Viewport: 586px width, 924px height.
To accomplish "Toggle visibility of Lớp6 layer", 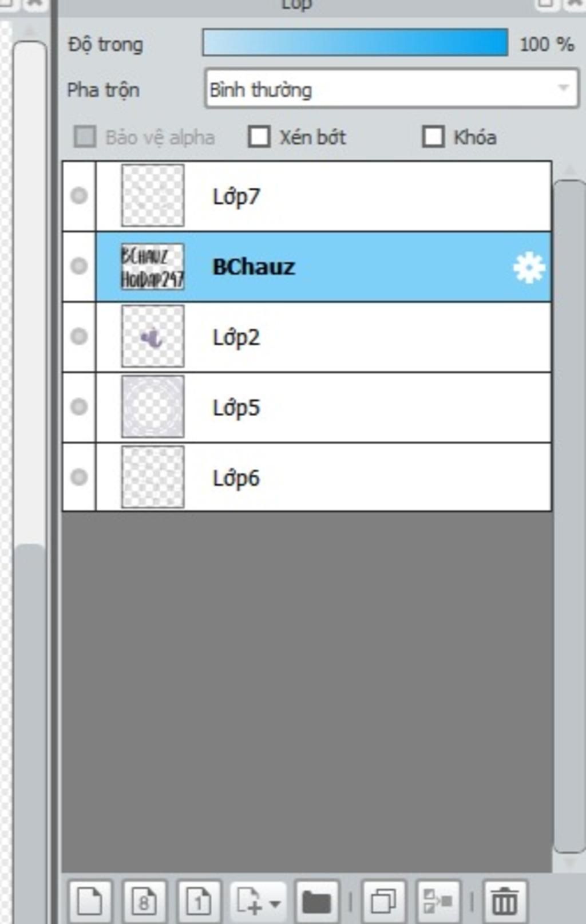I will coord(79,477).
